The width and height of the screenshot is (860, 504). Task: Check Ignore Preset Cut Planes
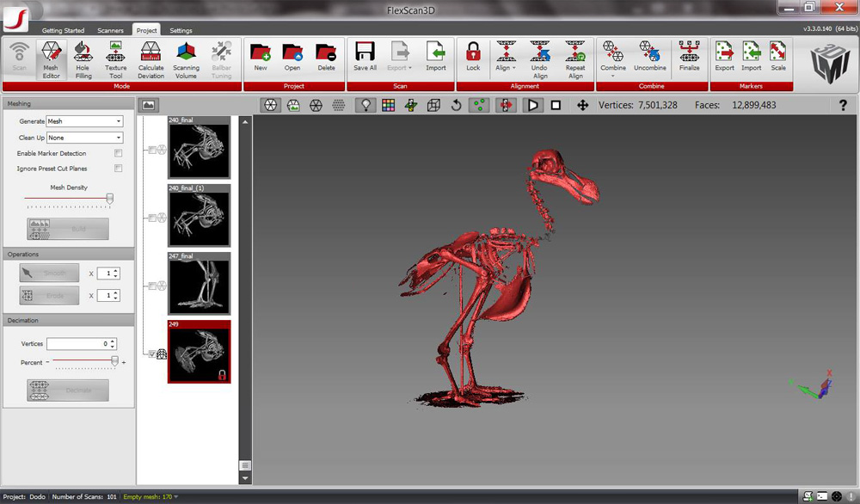[118, 169]
